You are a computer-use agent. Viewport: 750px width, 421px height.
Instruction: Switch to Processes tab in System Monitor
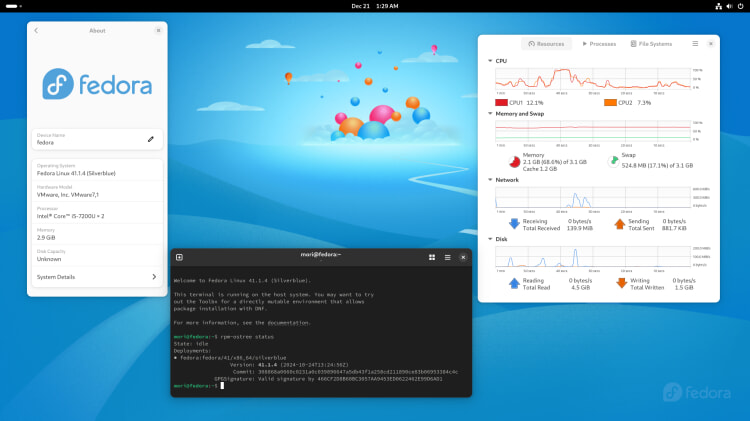(x=599, y=44)
